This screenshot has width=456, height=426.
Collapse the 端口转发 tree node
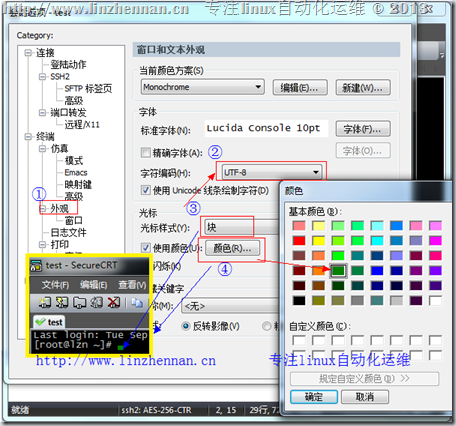42,113
